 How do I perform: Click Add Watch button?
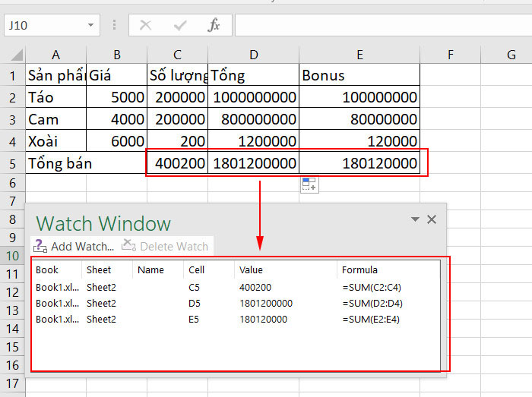click(74, 246)
